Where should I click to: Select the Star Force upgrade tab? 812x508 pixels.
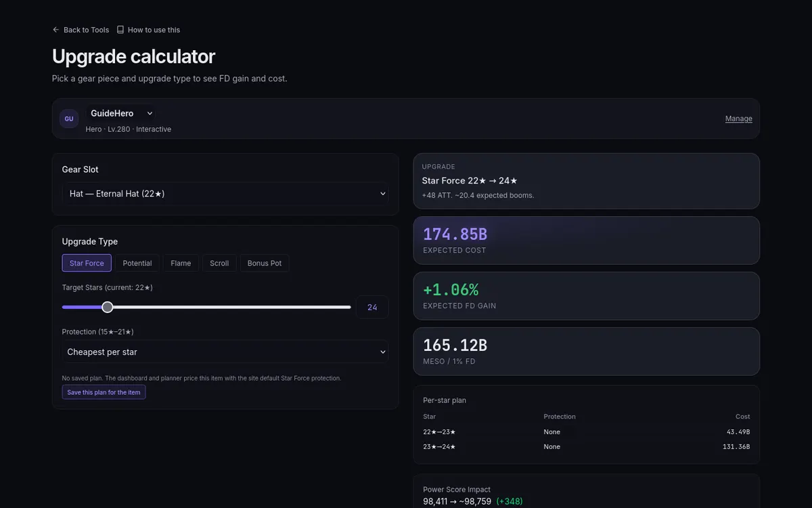pyautogui.click(x=87, y=263)
